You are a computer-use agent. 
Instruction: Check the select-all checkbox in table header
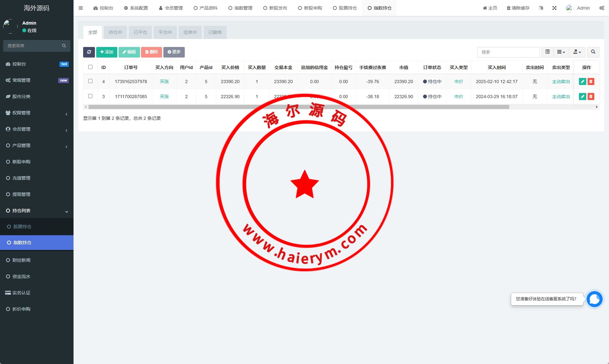[x=90, y=67]
